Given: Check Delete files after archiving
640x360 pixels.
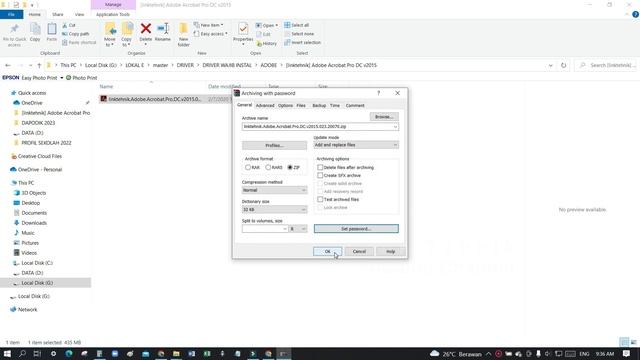Looking at the screenshot, I should click(320, 167).
